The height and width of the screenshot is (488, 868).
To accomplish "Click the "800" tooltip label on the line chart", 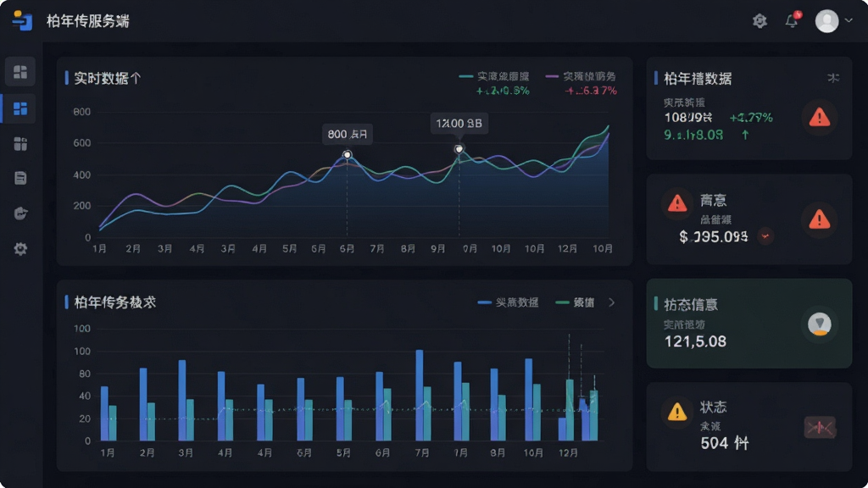I will [347, 134].
